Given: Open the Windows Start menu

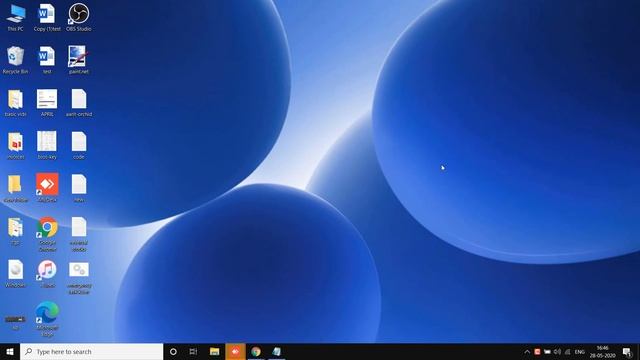Looking at the screenshot, I should (10, 351).
